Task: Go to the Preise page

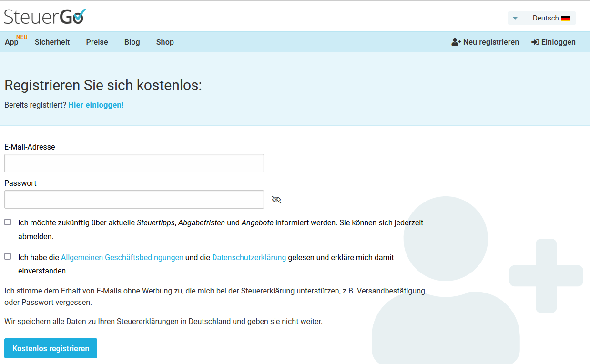Action: click(97, 42)
